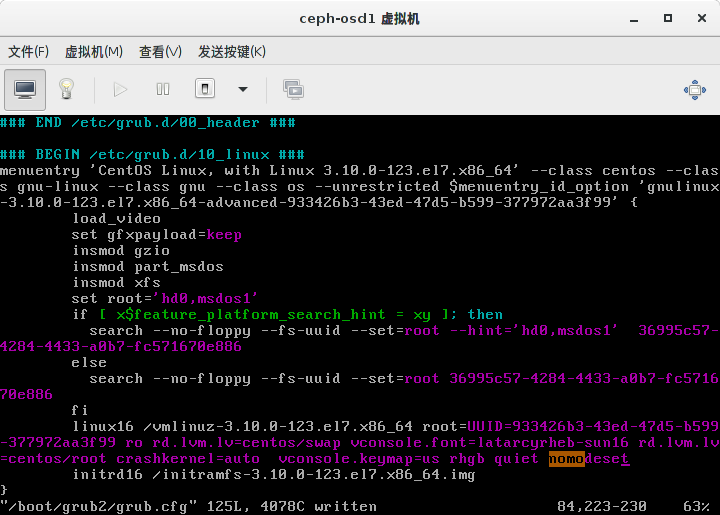Image resolution: width=720 pixels, height=515 pixels.
Task: Click '### BEGIN /etc/grub.d/10_linux ###' comment
Action: point(152,154)
